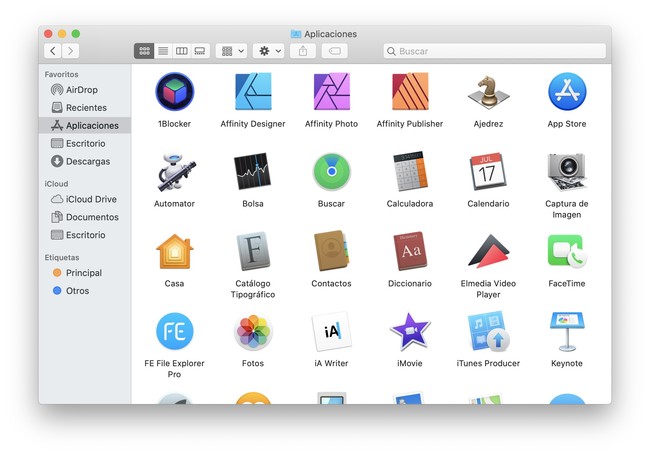This screenshot has width=650, height=455.
Task: Click the Calculadora icon
Action: click(410, 171)
